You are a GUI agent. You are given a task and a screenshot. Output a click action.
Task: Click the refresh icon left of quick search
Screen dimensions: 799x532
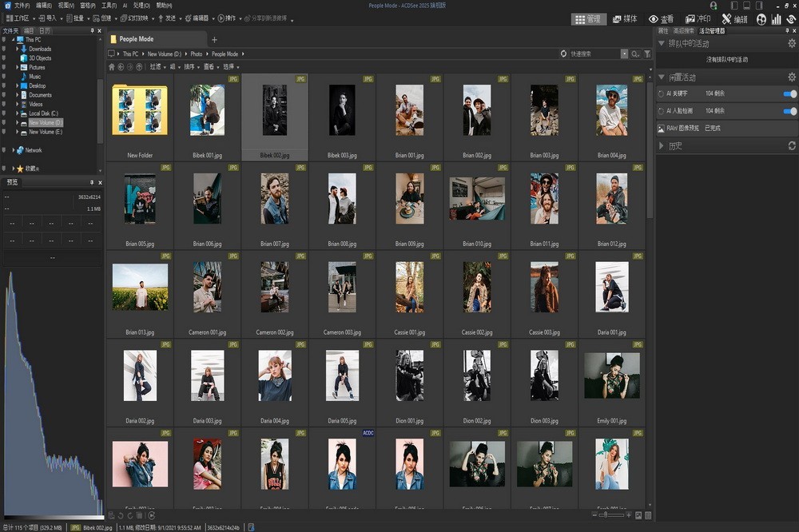[x=564, y=54]
